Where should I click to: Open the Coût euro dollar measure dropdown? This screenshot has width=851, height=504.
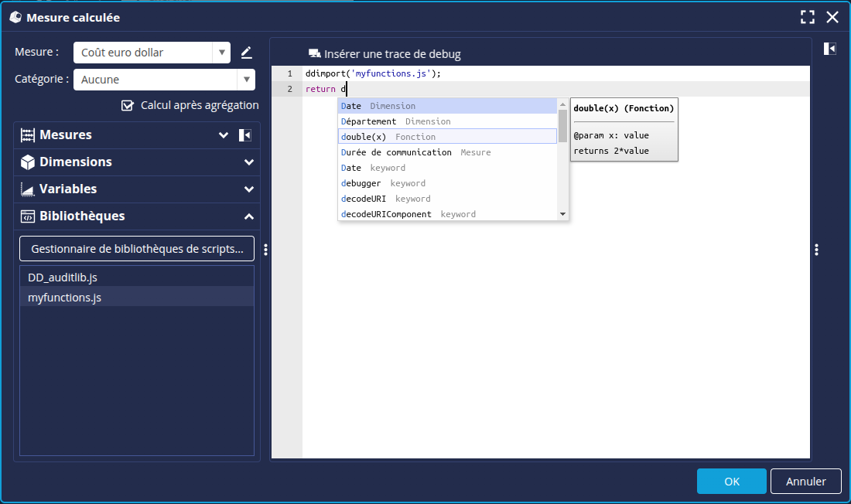click(x=223, y=52)
